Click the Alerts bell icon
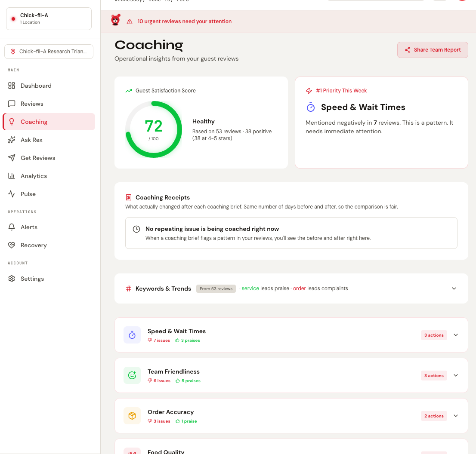This screenshot has width=476, height=454. pos(12,227)
